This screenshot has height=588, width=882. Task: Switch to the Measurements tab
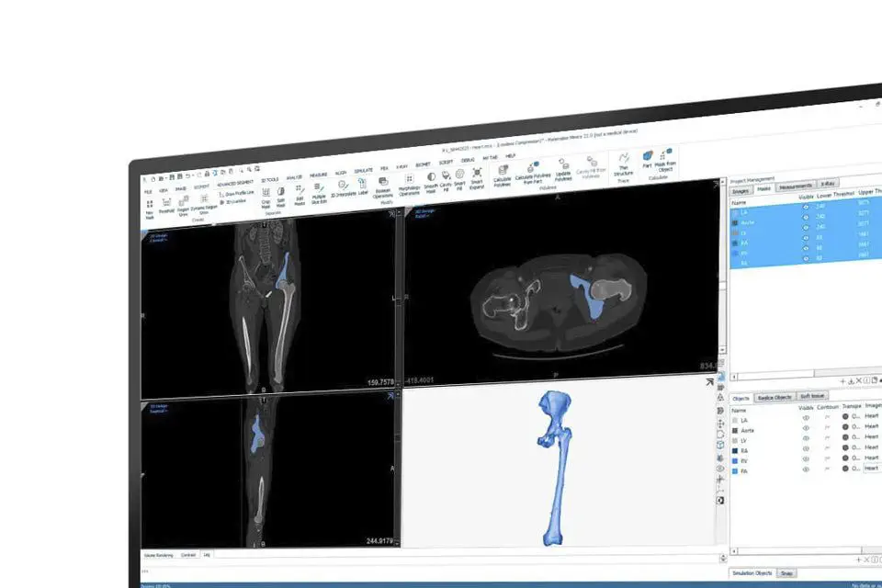795,187
